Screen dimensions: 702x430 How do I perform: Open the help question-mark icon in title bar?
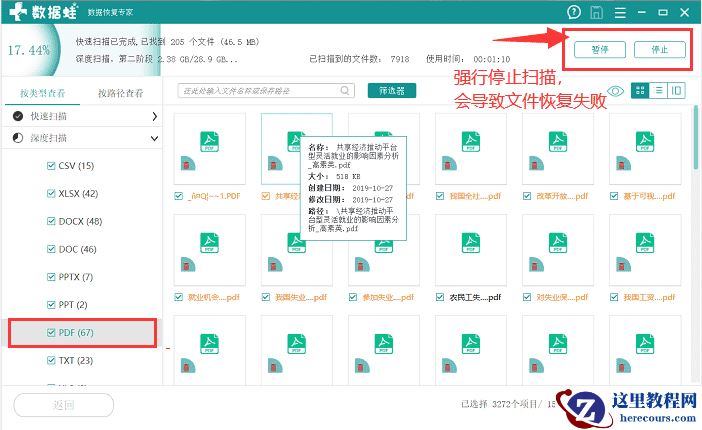click(x=574, y=12)
